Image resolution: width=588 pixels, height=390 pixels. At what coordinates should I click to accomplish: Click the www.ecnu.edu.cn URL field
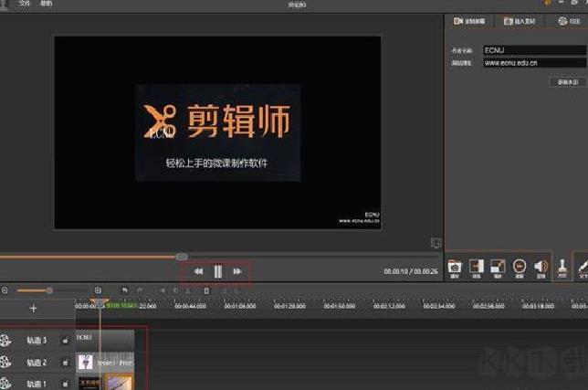(534, 63)
